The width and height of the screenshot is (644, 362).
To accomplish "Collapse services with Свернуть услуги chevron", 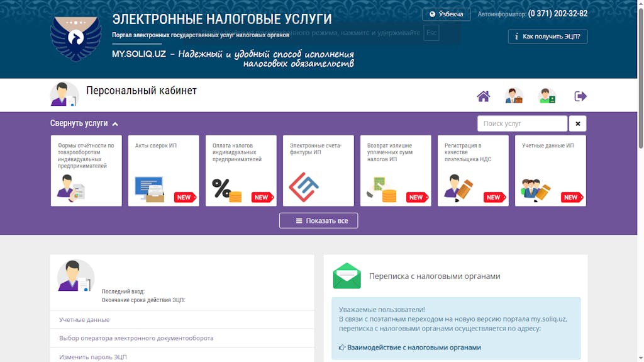I will pos(84,123).
